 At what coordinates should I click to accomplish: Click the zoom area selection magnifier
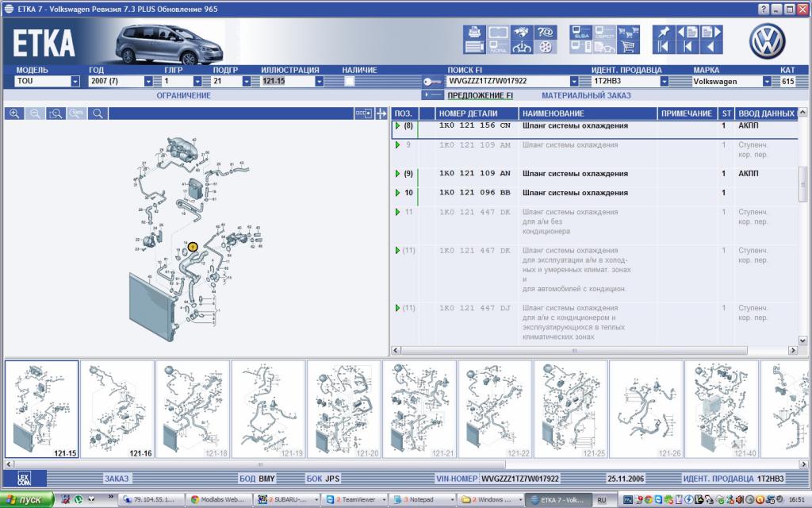click(56, 114)
